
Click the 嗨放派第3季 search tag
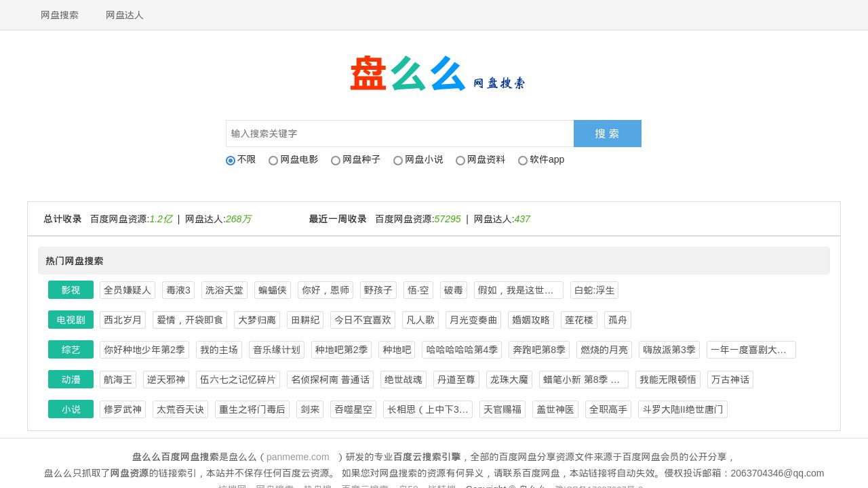coord(669,350)
